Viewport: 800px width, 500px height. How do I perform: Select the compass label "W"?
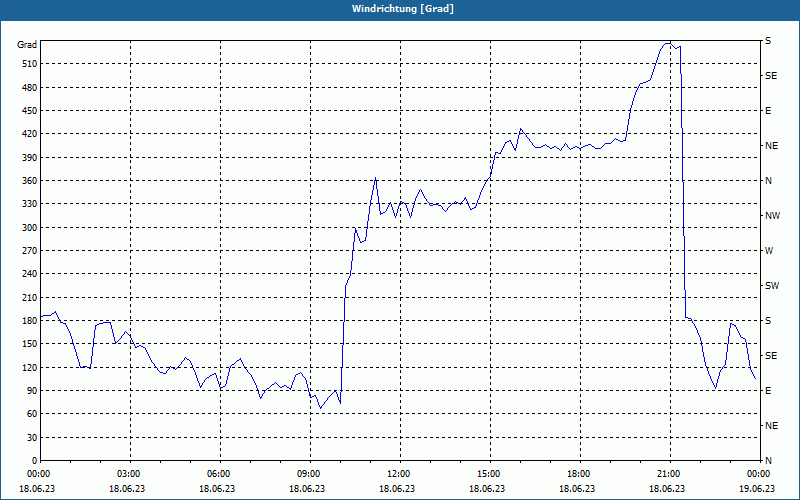click(x=769, y=251)
